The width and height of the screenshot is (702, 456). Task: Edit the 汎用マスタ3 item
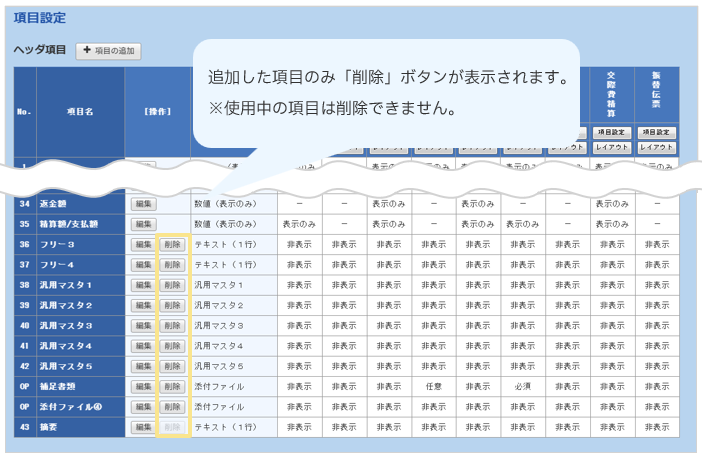point(144,326)
